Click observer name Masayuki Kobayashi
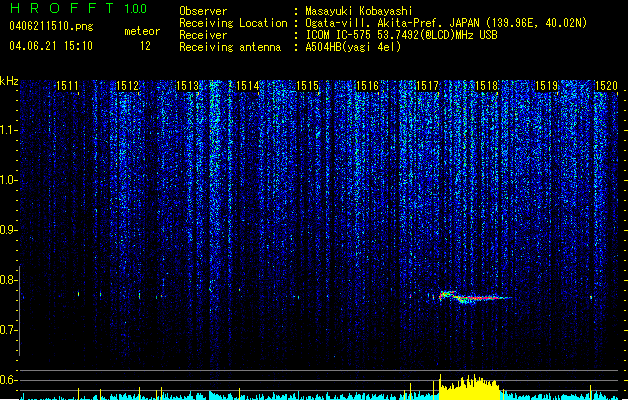The width and height of the screenshot is (629, 400). (359, 11)
